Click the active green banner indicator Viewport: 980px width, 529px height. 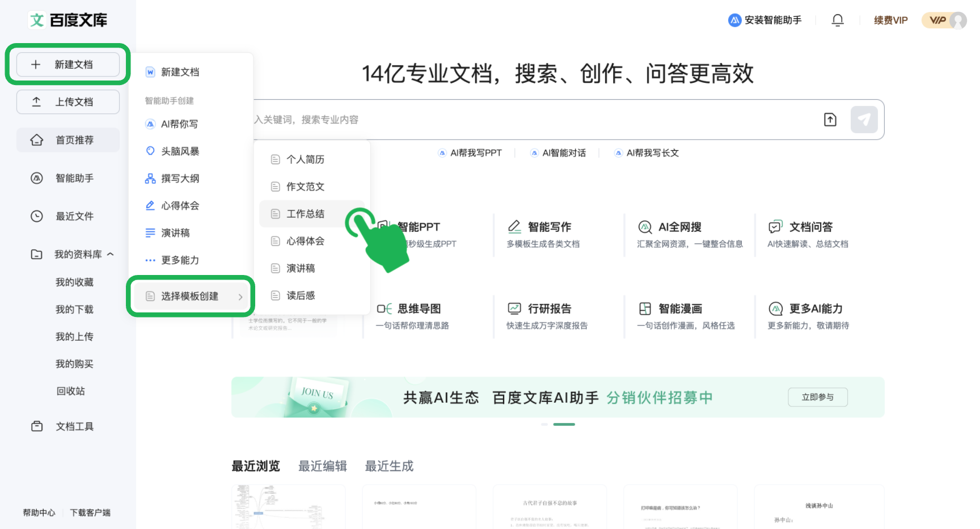[564, 424]
